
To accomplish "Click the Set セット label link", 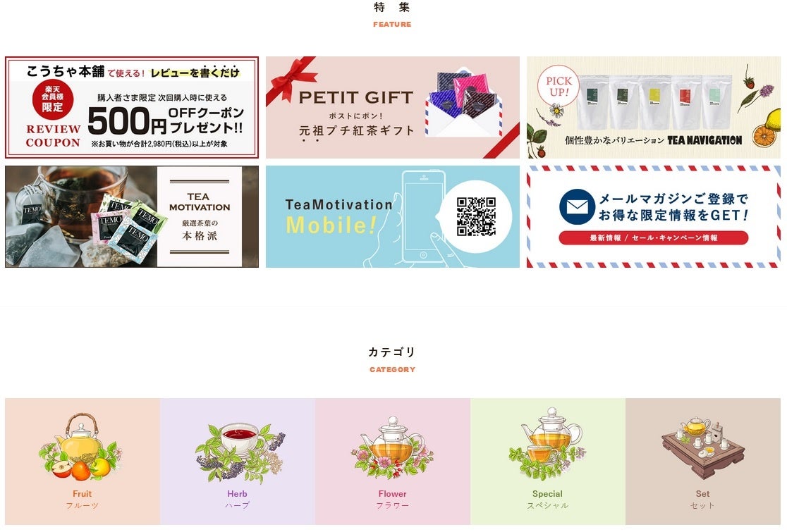I will [702, 500].
